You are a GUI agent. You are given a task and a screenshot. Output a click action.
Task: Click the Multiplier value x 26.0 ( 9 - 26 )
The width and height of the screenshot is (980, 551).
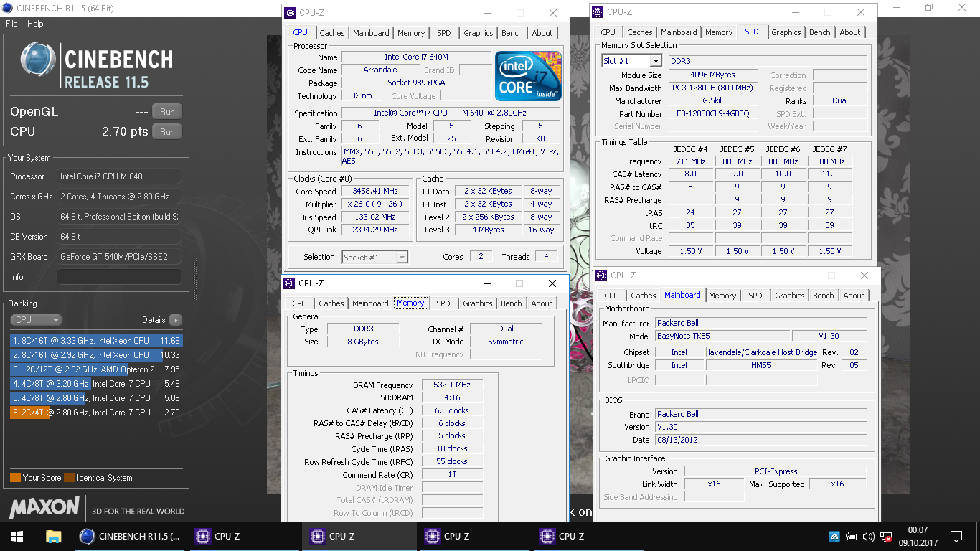pos(374,204)
